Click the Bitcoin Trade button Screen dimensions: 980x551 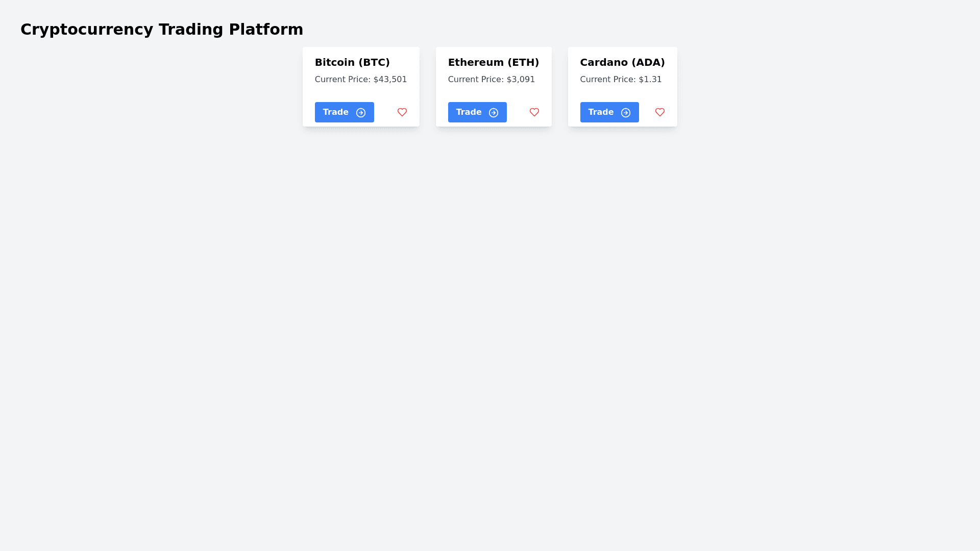(x=344, y=112)
